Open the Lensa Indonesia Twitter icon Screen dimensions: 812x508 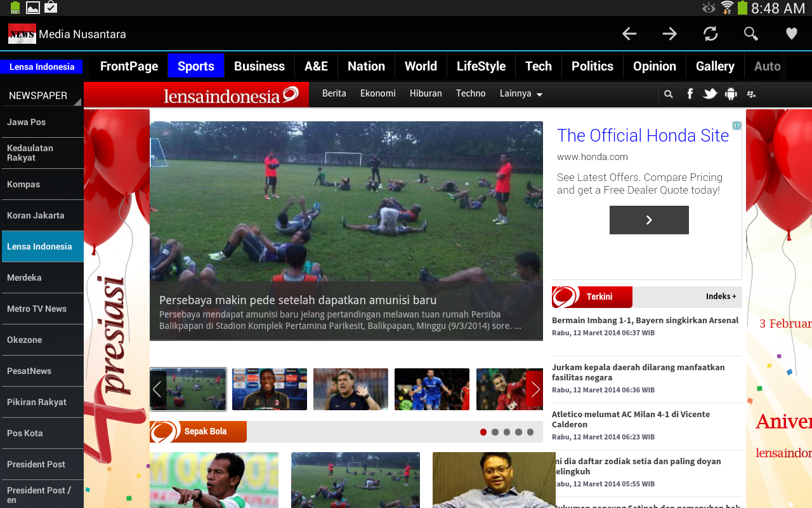[710, 94]
